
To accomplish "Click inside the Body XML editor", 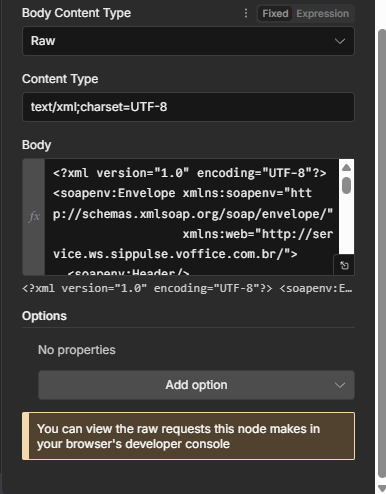I will click(192, 217).
